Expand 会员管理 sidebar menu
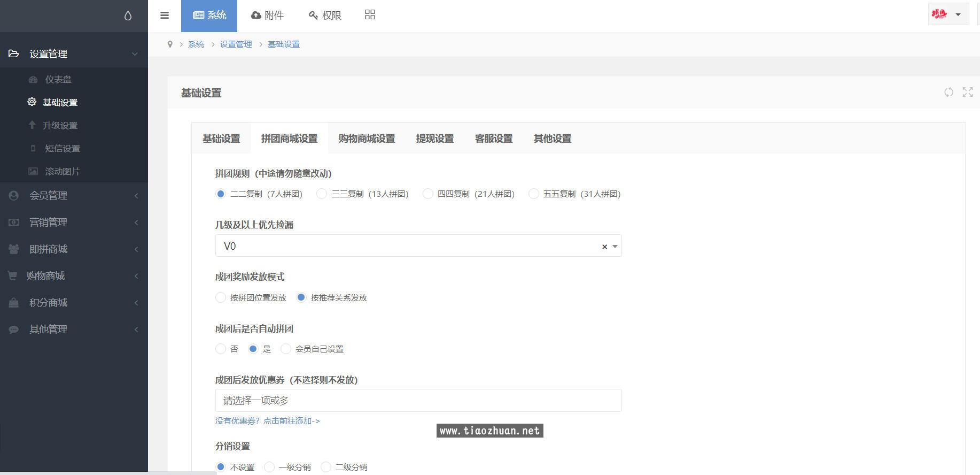This screenshot has width=980, height=475. [x=74, y=196]
